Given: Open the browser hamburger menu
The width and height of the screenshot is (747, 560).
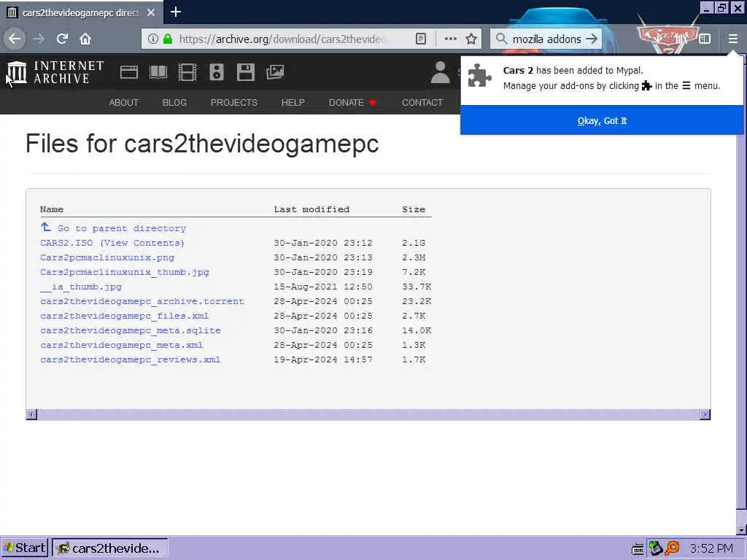Looking at the screenshot, I should 732,39.
